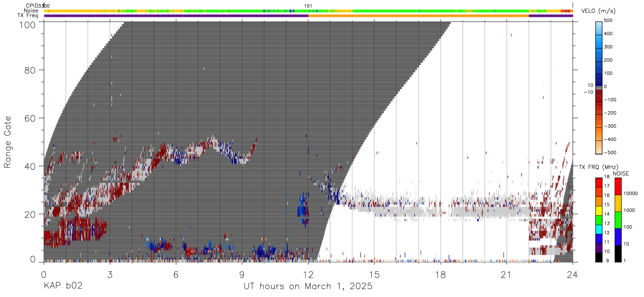Click the Noise row label at top
Image resolution: width=644 pixels, height=297 pixels.
31,10
